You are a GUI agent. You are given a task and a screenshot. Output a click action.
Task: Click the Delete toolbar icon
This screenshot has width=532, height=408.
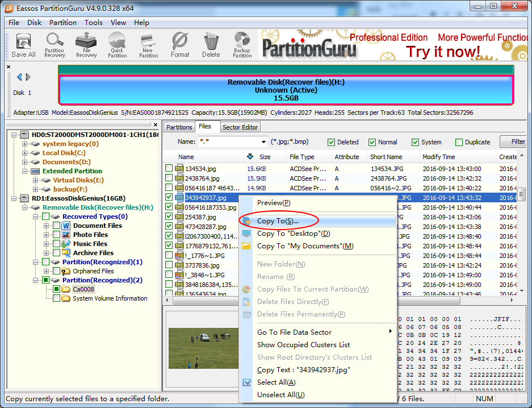tap(211, 45)
